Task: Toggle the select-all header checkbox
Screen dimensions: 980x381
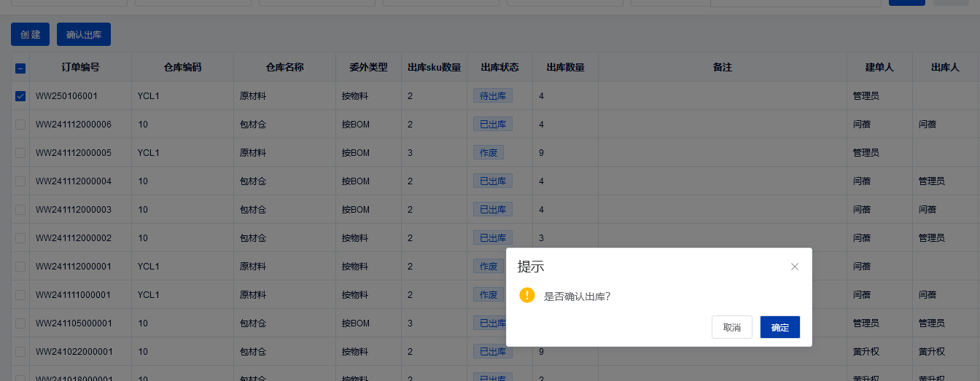Action: (20, 68)
